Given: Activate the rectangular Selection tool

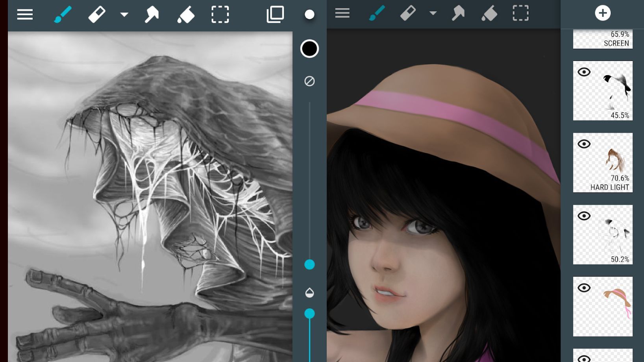Looking at the screenshot, I should (220, 14).
